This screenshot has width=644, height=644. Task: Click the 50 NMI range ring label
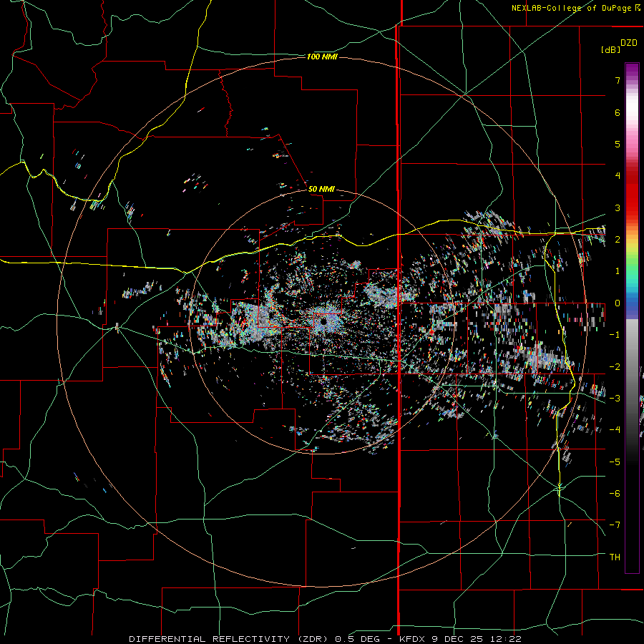pos(321,189)
